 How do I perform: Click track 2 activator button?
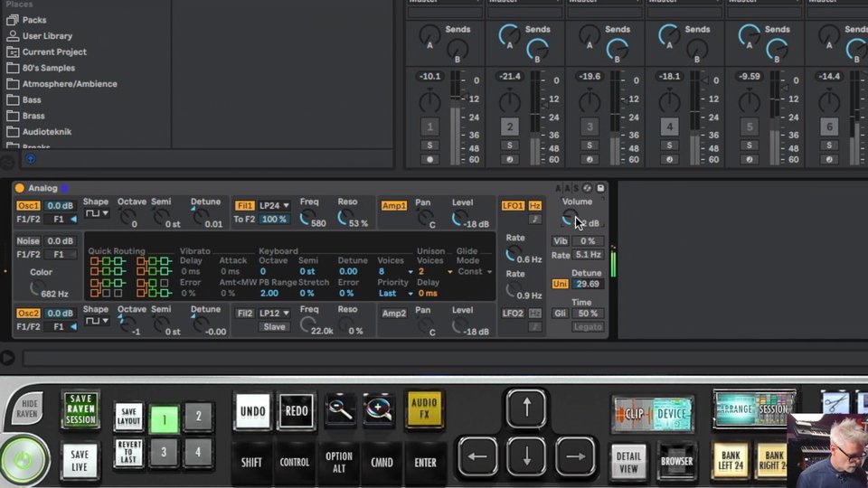[x=509, y=127]
